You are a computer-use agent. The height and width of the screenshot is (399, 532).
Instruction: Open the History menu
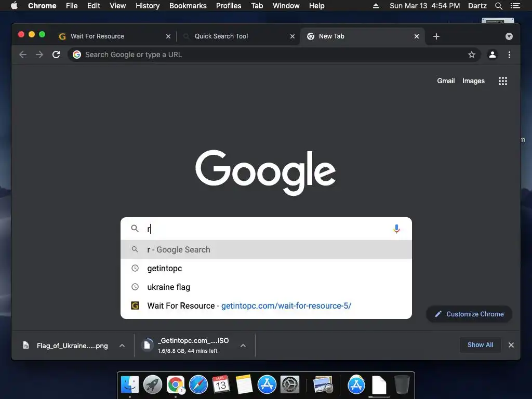point(148,6)
